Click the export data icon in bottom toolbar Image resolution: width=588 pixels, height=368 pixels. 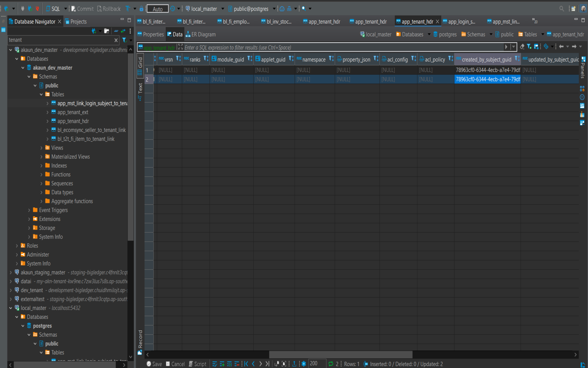[x=294, y=364]
